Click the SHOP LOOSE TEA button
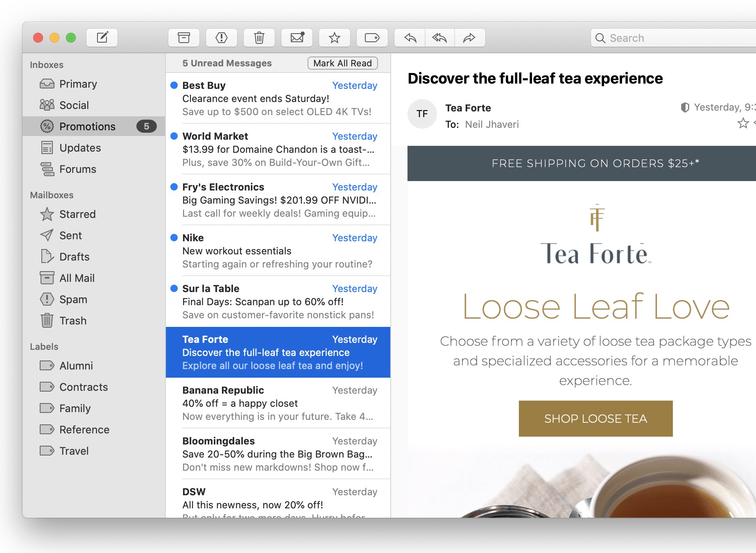756x553 pixels. pos(595,419)
